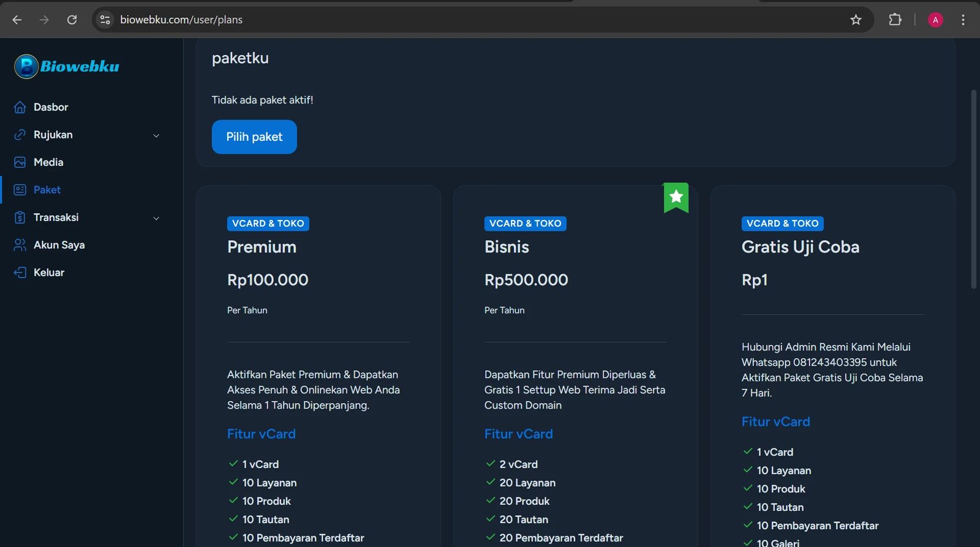The image size is (980, 547).
Task: Click "20 Pembayaran Terdaftar" feature
Action: pyautogui.click(x=561, y=538)
